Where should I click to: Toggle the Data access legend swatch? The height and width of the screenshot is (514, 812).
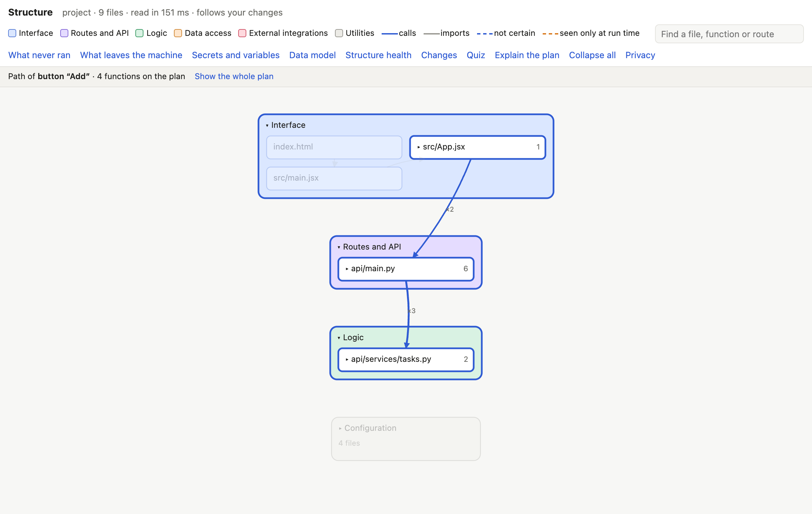(178, 33)
